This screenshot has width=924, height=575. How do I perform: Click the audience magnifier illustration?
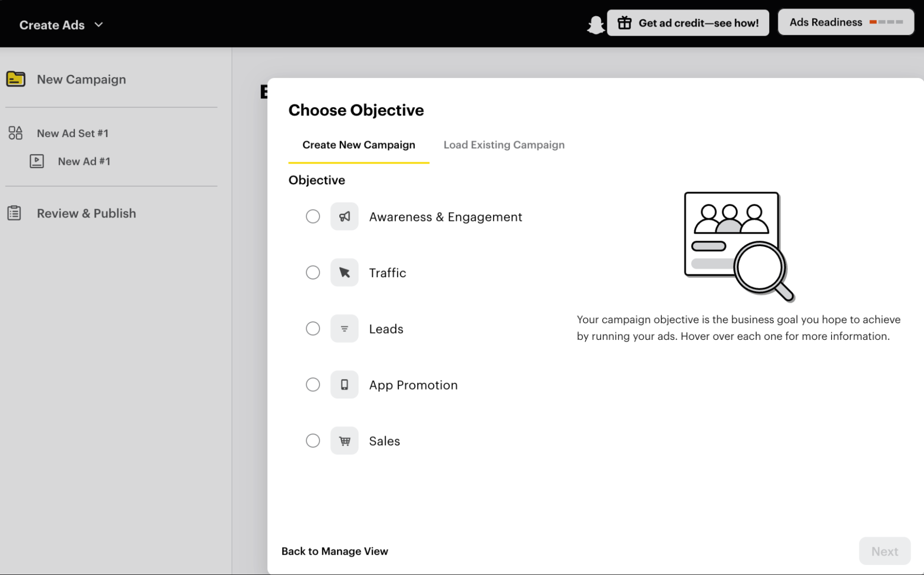tap(739, 247)
